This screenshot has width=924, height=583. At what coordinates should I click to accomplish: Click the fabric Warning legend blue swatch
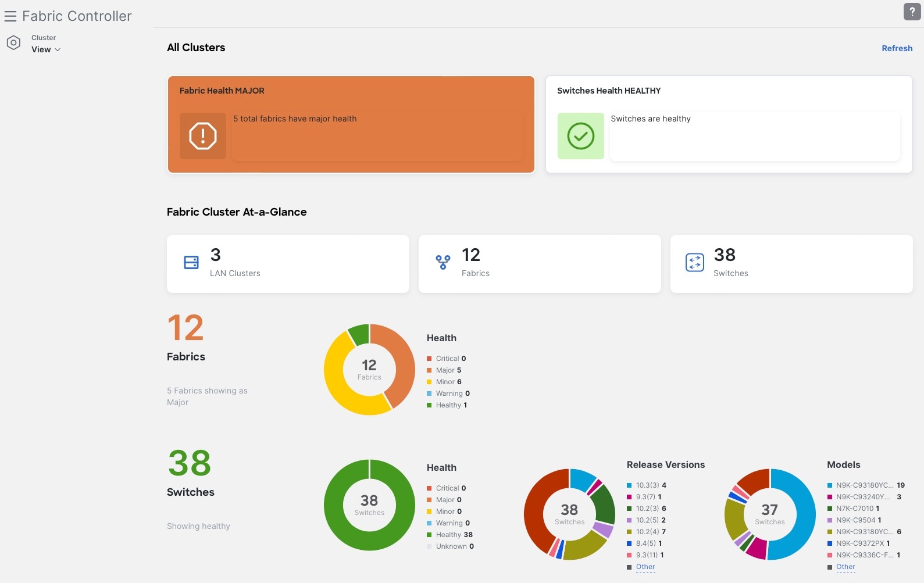pos(429,394)
